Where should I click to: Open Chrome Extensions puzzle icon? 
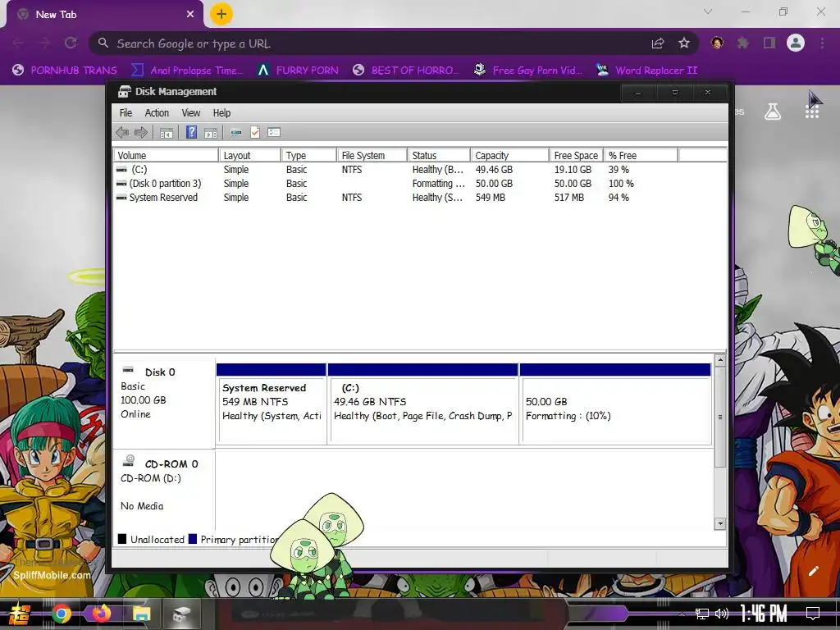tap(743, 43)
